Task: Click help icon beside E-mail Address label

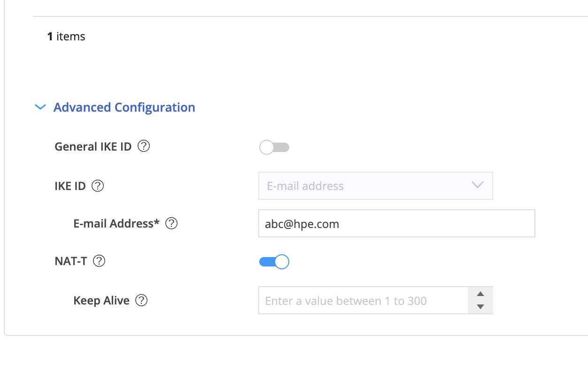Action: (172, 223)
